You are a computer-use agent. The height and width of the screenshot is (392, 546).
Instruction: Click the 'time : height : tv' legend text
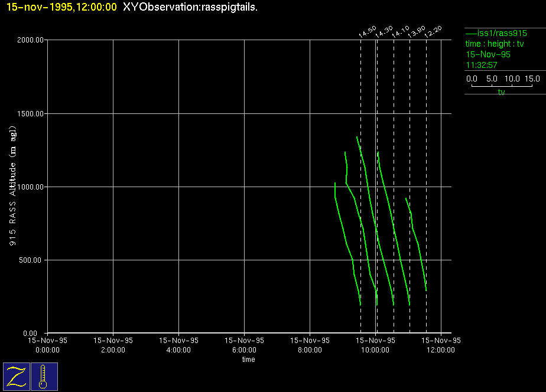495,44
